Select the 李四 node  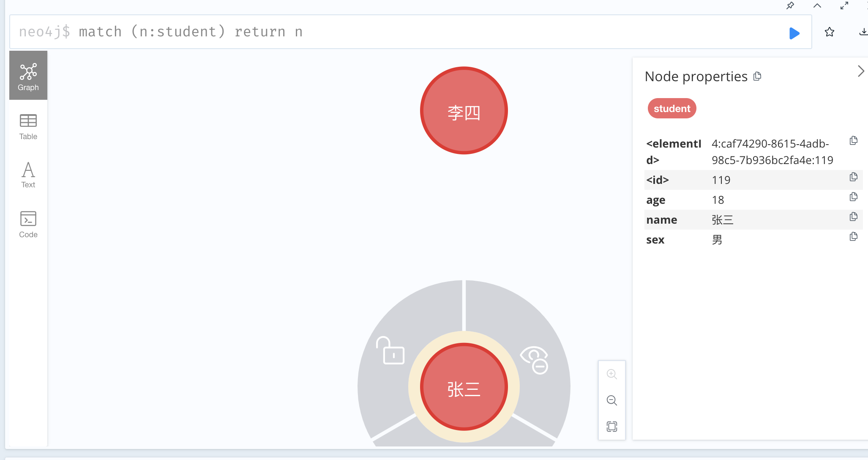coord(464,111)
